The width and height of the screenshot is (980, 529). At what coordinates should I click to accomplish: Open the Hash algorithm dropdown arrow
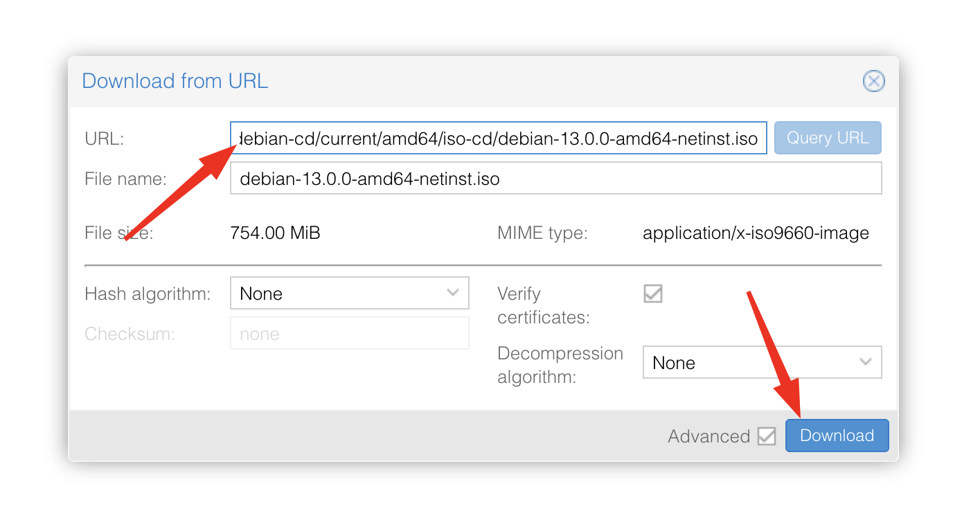(x=453, y=293)
